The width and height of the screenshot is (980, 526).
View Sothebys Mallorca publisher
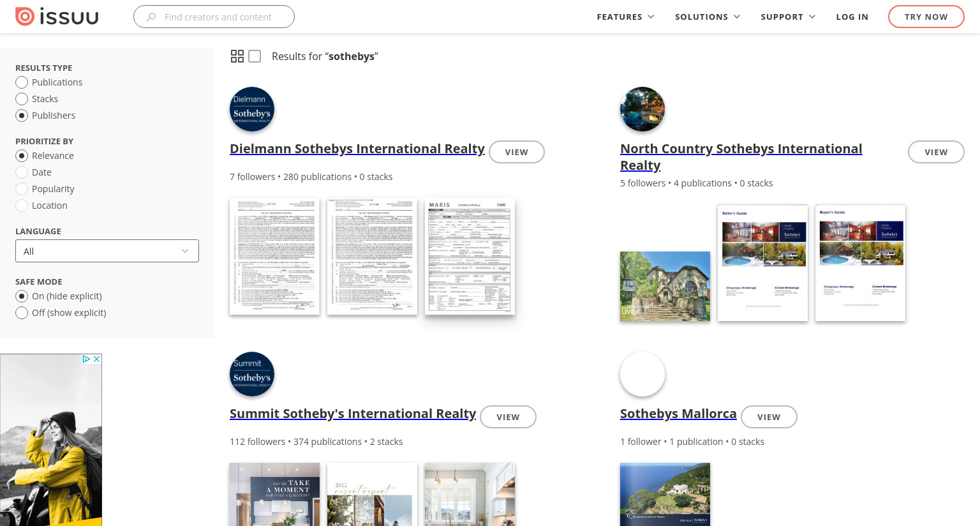point(769,417)
